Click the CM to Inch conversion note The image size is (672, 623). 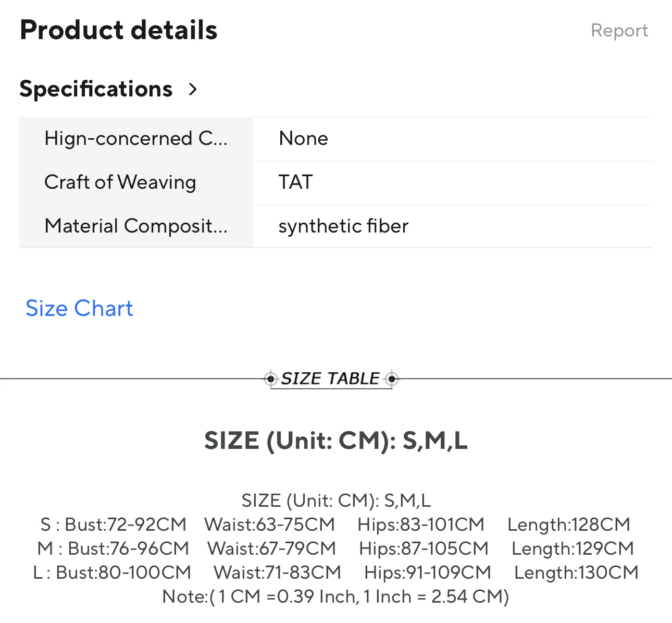[335, 596]
